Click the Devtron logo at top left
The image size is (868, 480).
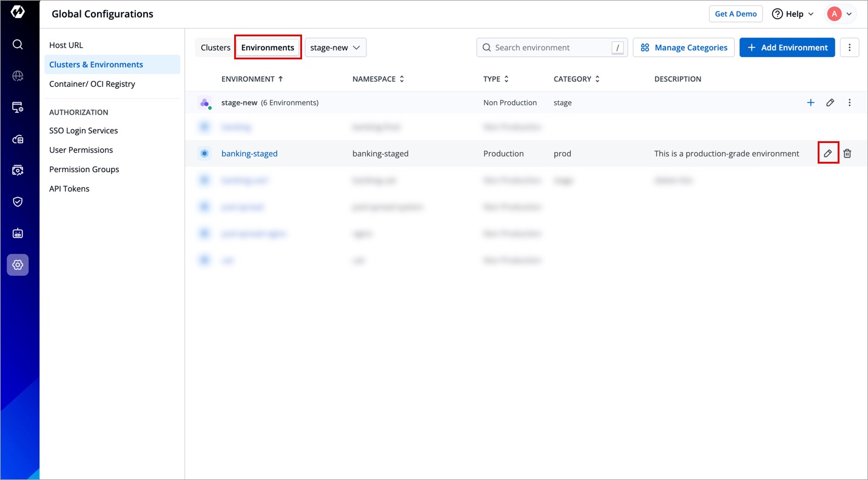(18, 13)
